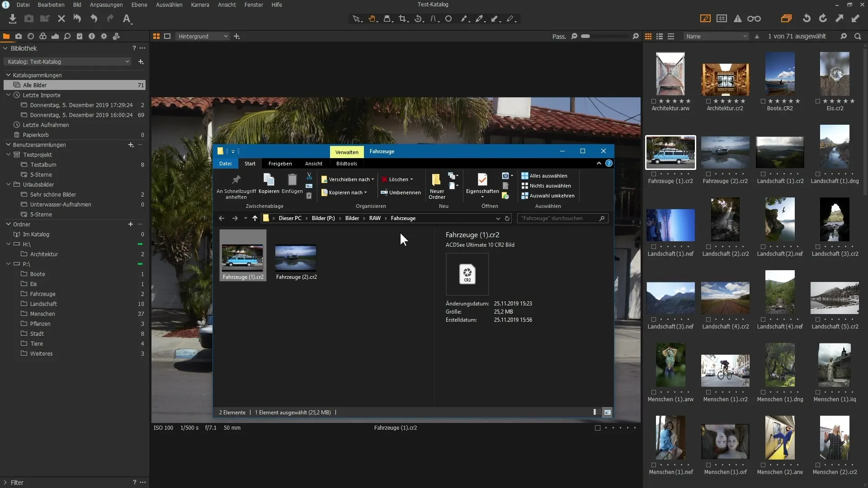Screen dimensions: 868x488
Task: Switch browser to list view icon
Action: (x=660, y=36)
